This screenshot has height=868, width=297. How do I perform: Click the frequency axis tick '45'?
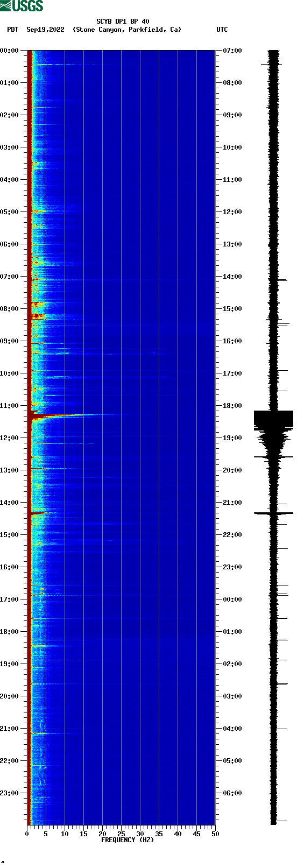pyautogui.click(x=196, y=834)
